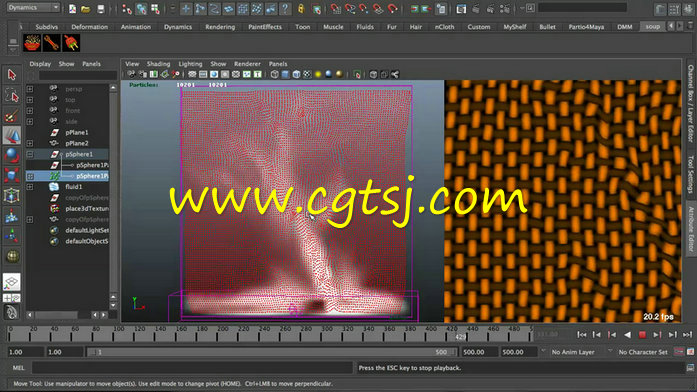Open the Dynamics menu set dropdown
The height and width of the screenshot is (392, 697).
click(x=33, y=8)
